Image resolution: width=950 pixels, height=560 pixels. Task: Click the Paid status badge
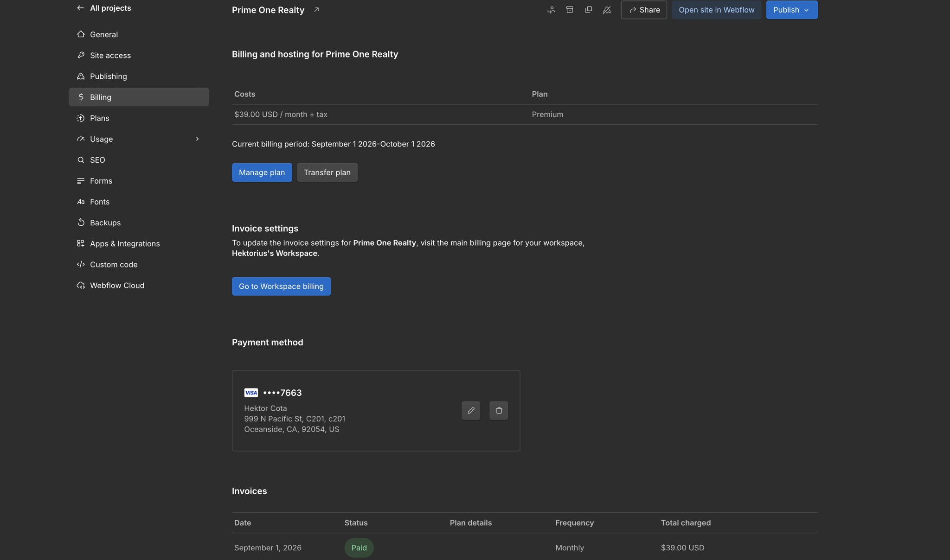pyautogui.click(x=359, y=547)
